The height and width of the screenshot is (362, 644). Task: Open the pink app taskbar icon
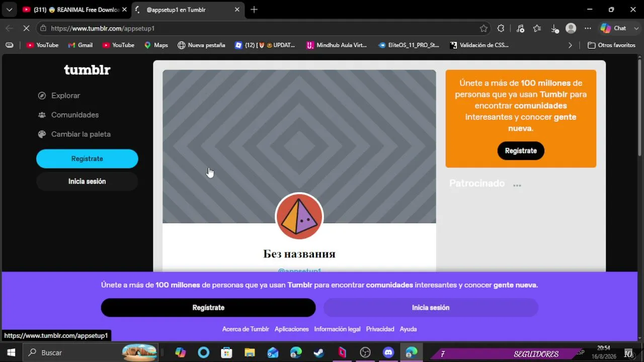click(x=342, y=353)
